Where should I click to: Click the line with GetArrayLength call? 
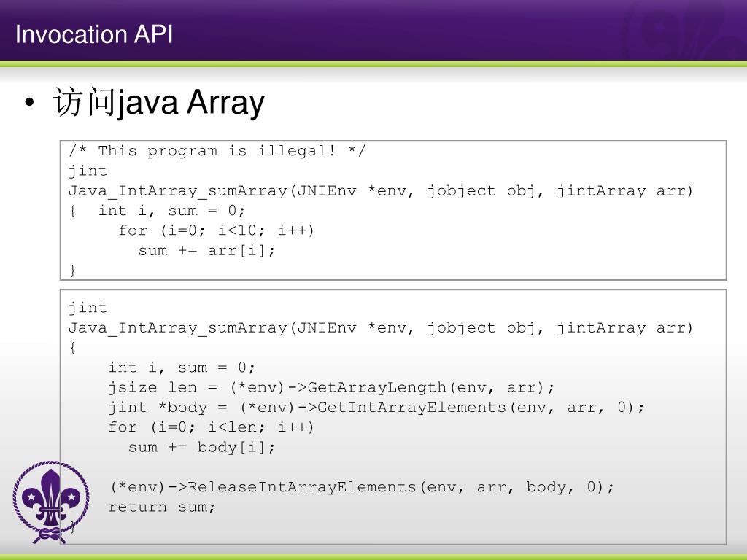332,388
